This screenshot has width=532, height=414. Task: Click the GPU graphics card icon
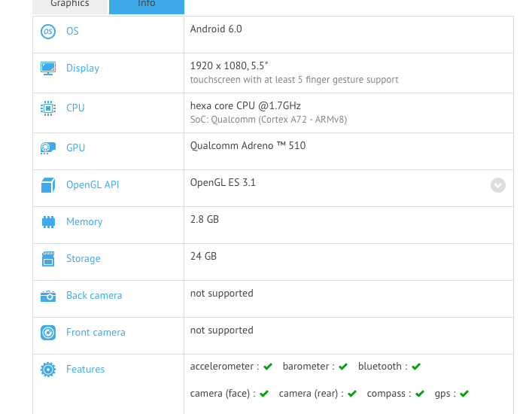48,148
